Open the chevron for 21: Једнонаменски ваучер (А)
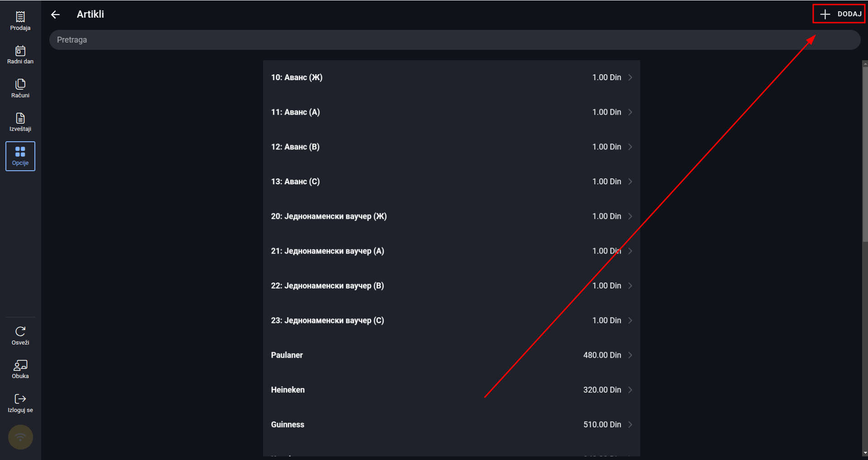The height and width of the screenshot is (460, 868). (630, 251)
